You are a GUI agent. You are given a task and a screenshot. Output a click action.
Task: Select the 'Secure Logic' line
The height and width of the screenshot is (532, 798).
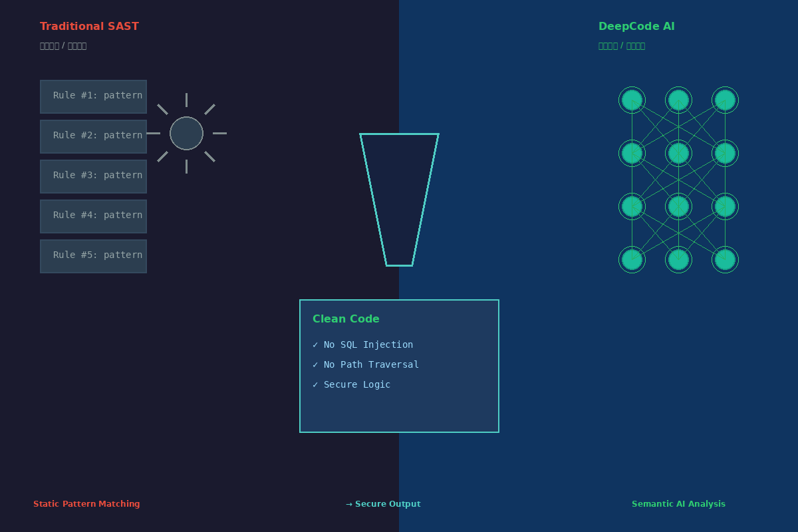click(x=351, y=384)
